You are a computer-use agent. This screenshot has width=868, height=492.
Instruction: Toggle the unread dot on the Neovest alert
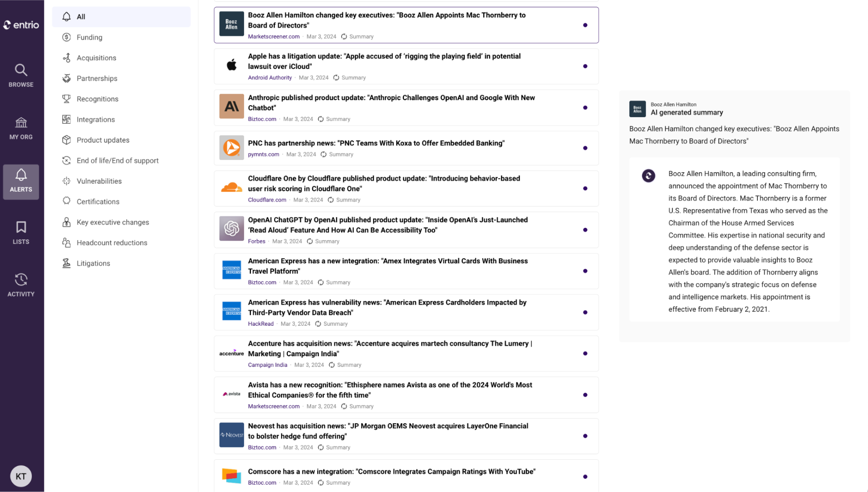click(585, 436)
